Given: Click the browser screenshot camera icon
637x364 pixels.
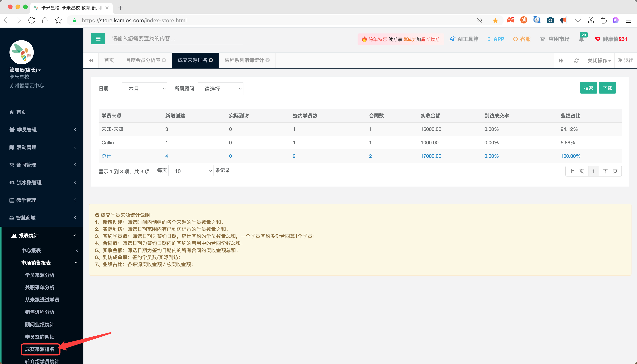Looking at the screenshot, I should [550, 20].
